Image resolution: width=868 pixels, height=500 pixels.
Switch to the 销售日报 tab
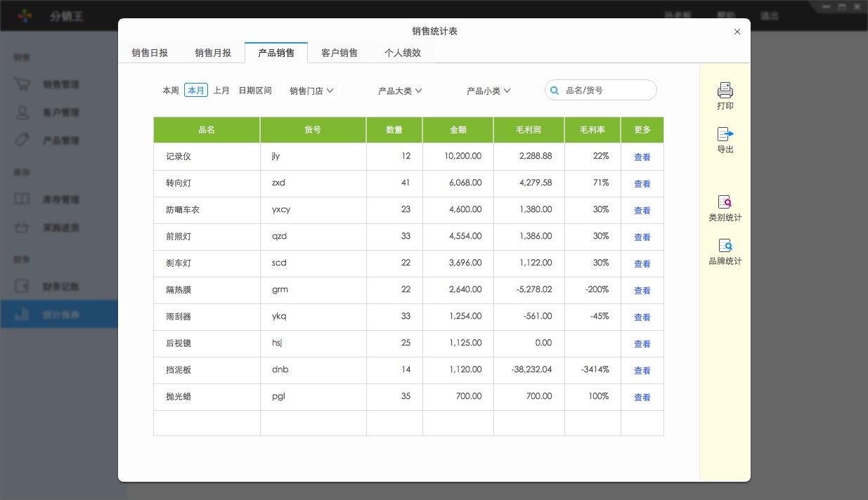(x=150, y=53)
